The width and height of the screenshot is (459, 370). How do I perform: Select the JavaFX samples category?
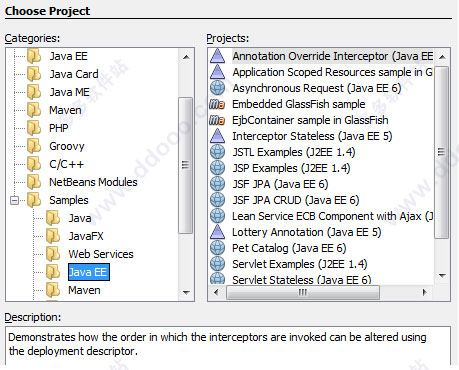tap(86, 236)
